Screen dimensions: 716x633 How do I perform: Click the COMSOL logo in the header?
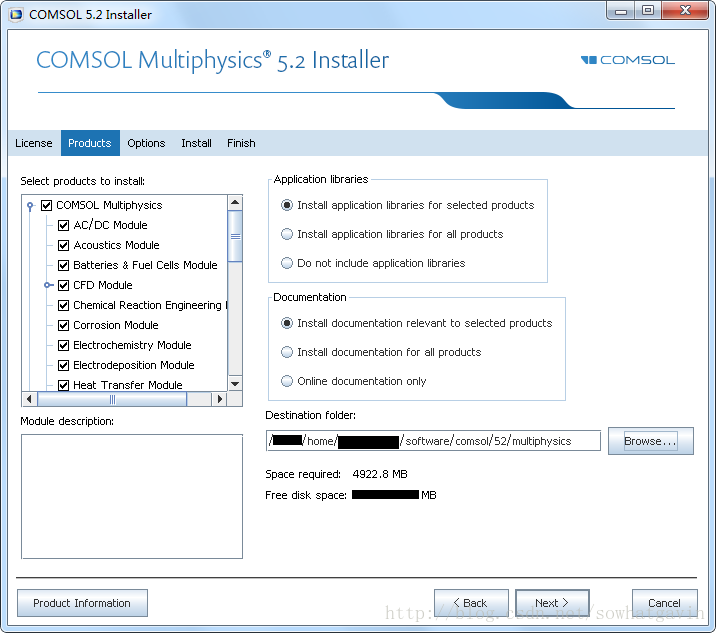[627, 60]
